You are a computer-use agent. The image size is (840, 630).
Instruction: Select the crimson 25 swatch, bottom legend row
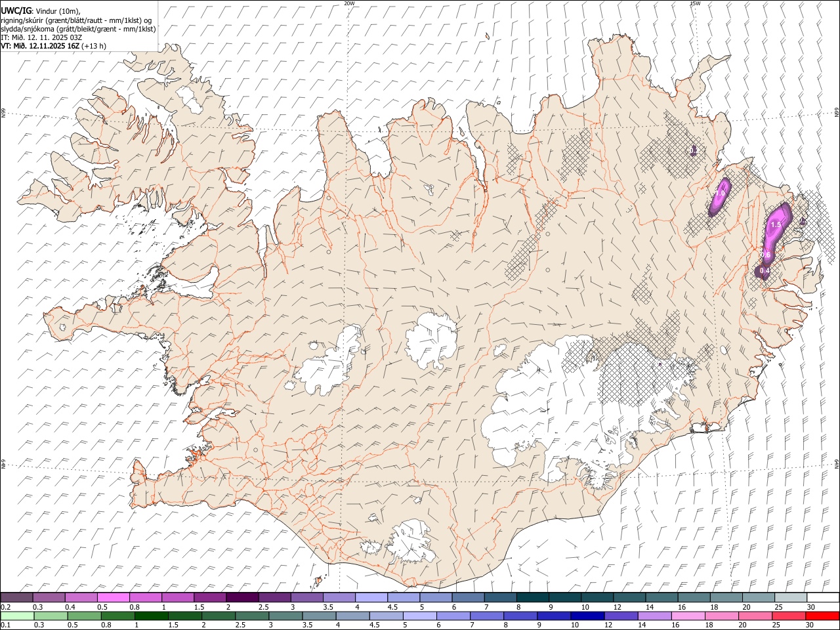pyautogui.click(x=788, y=616)
